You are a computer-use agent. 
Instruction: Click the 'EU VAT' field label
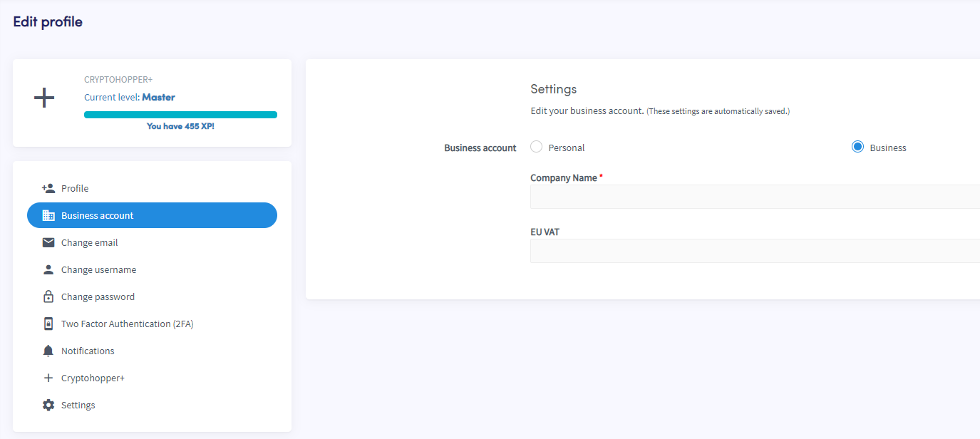coord(545,232)
